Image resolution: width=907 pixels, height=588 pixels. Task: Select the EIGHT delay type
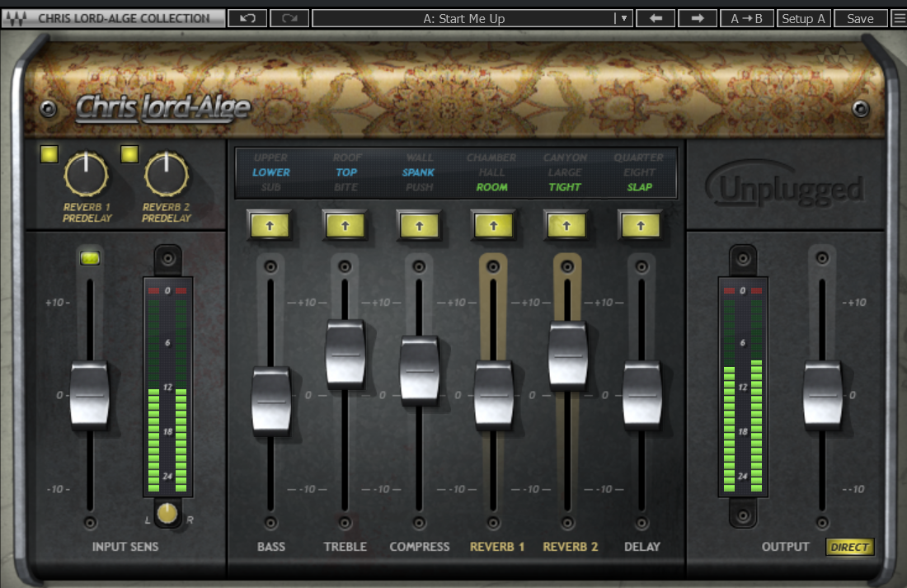[639, 172]
